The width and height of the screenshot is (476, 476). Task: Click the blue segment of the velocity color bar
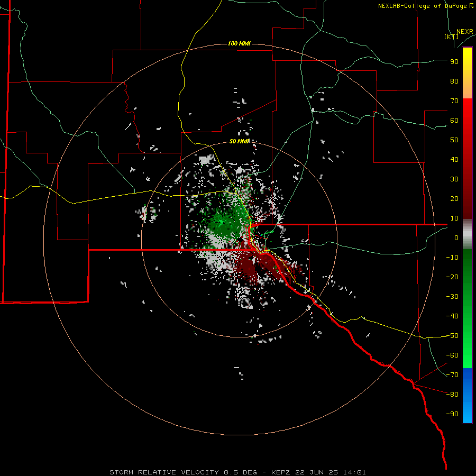(x=467, y=395)
